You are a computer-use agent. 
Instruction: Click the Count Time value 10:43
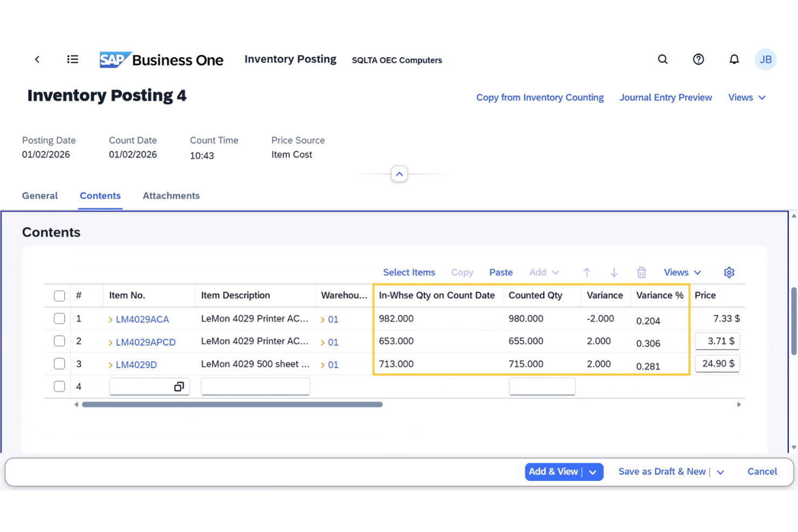click(x=202, y=156)
